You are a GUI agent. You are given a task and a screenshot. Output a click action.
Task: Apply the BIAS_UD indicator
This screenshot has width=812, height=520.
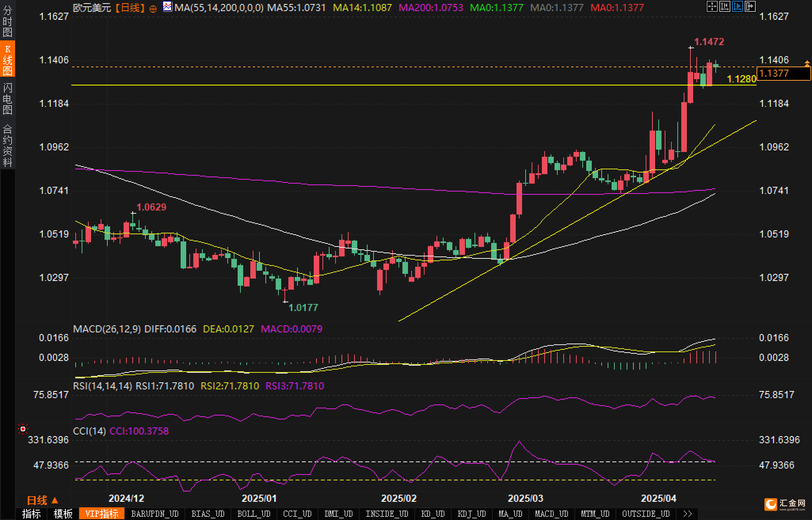point(208,514)
